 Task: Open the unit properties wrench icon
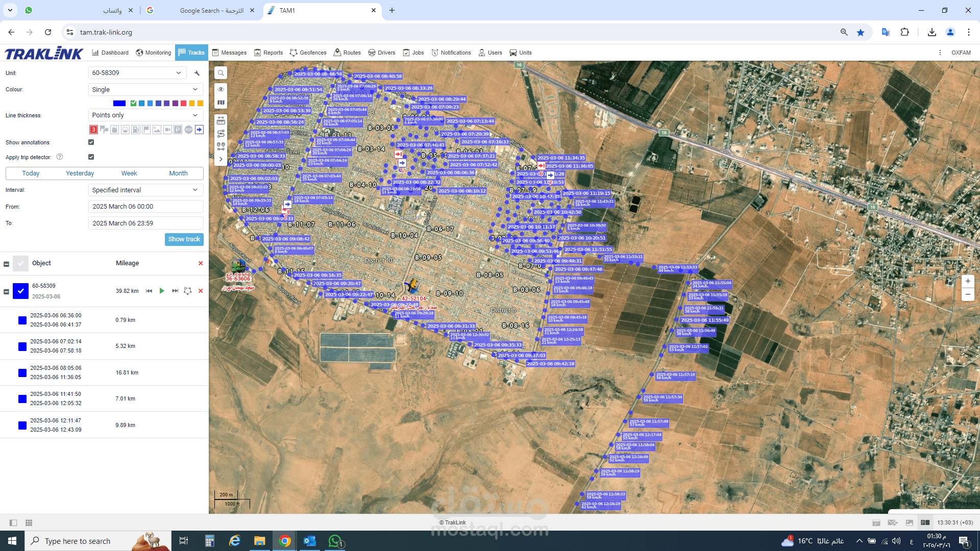click(x=197, y=73)
